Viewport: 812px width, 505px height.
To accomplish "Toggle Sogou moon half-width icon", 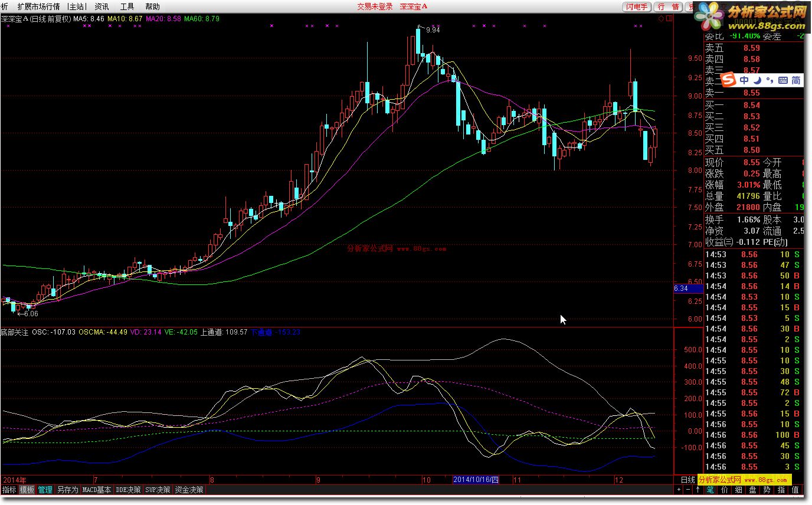I will [x=757, y=80].
